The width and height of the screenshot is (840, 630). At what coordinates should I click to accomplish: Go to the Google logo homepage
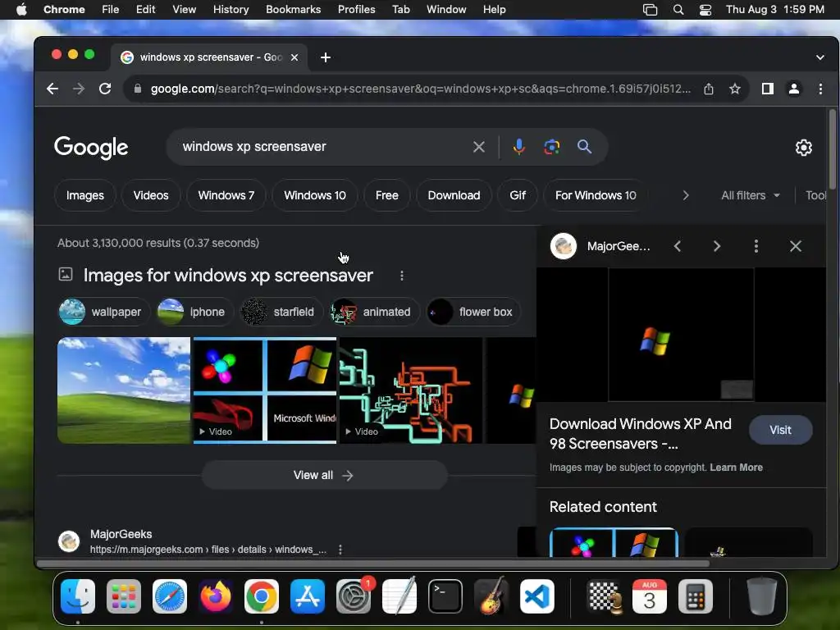coord(91,148)
